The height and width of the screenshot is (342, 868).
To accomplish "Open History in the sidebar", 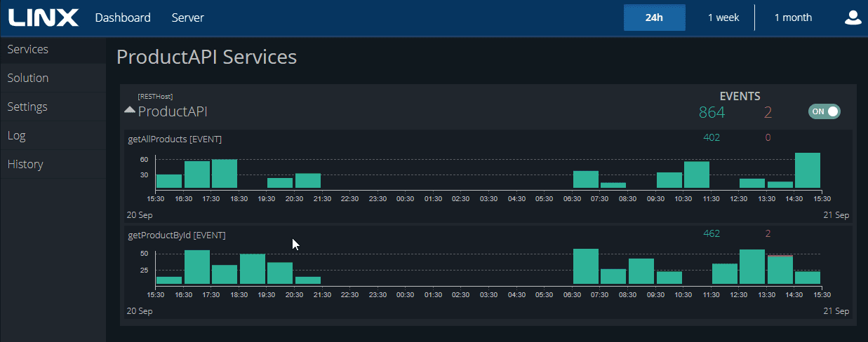I will [53, 164].
